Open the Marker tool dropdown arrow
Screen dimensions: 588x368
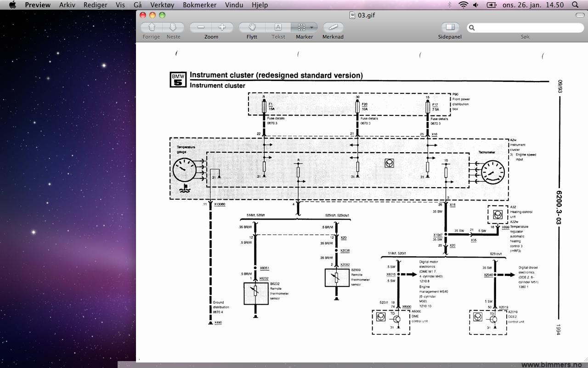tap(312, 27)
